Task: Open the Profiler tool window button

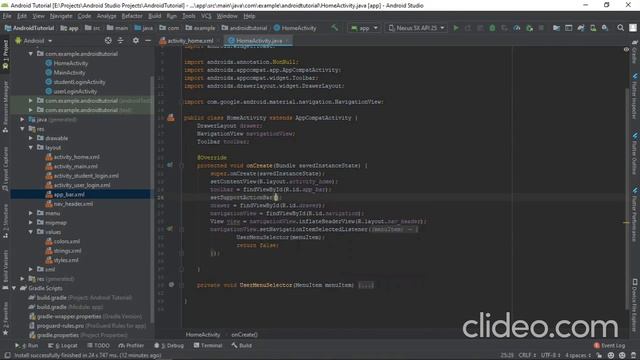Action: pyautogui.click(x=131, y=346)
